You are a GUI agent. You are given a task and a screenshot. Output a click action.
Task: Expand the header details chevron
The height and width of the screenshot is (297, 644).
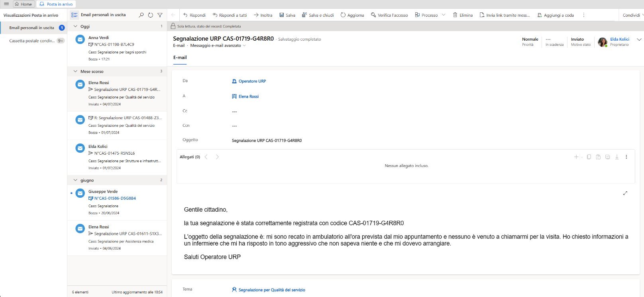point(639,39)
